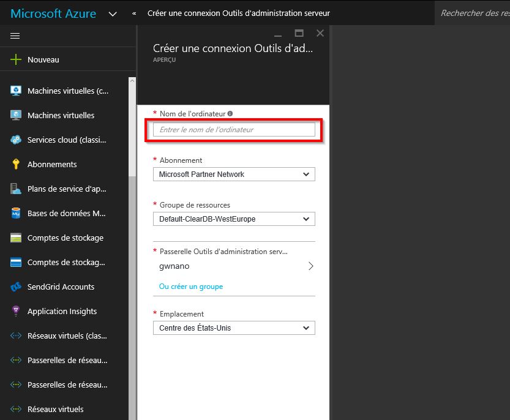The height and width of the screenshot is (420, 510).
Task: Expand the Groupe de ressources dropdown
Action: tap(234, 219)
